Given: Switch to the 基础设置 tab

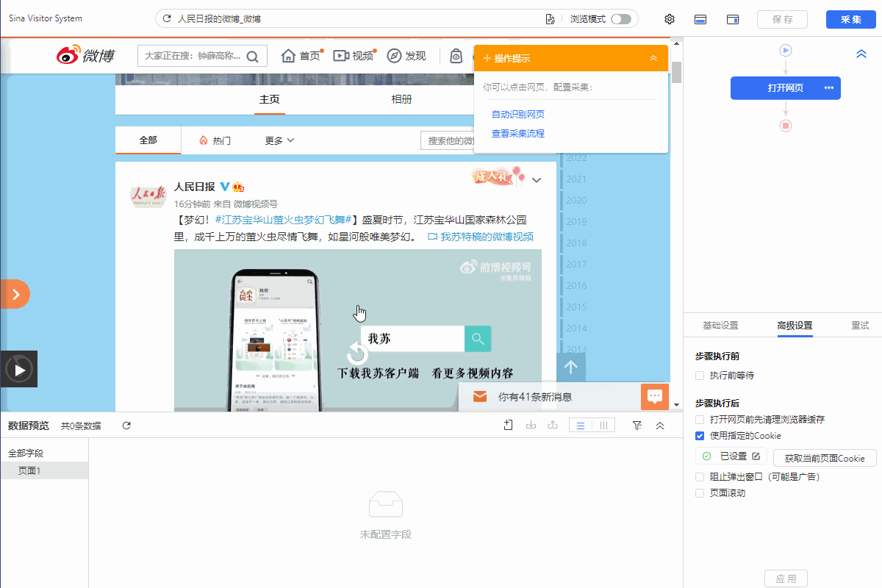Looking at the screenshot, I should point(720,326).
